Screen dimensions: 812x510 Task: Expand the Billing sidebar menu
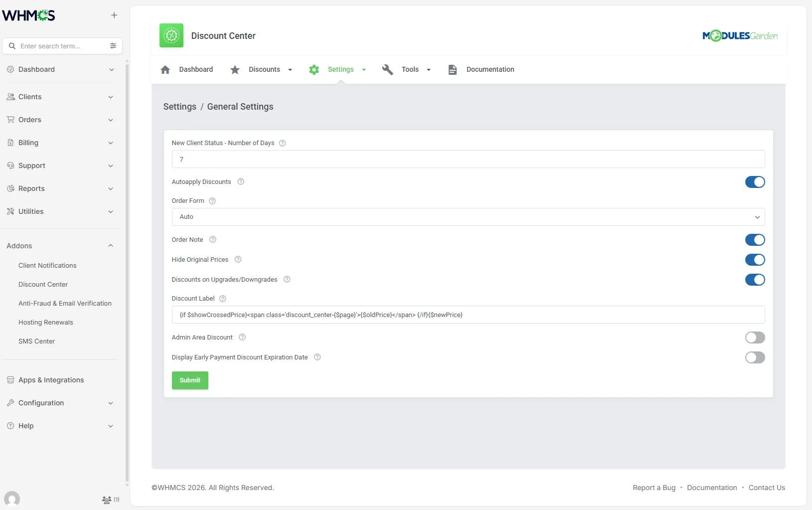tap(60, 143)
